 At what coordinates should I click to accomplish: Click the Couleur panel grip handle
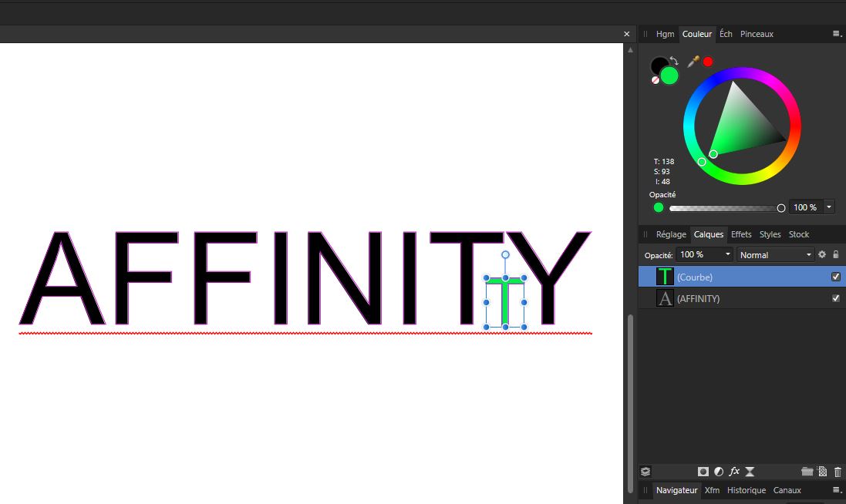(x=645, y=34)
